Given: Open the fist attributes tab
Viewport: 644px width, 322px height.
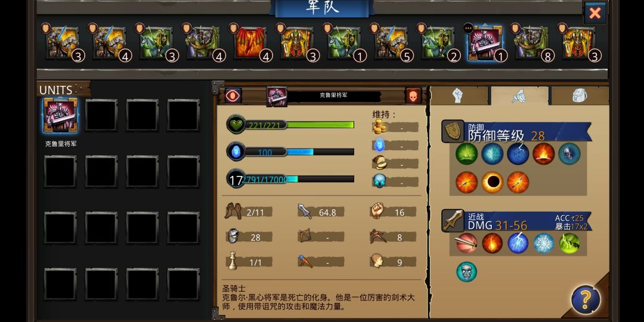Looking at the screenshot, I should pyautogui.click(x=459, y=95).
